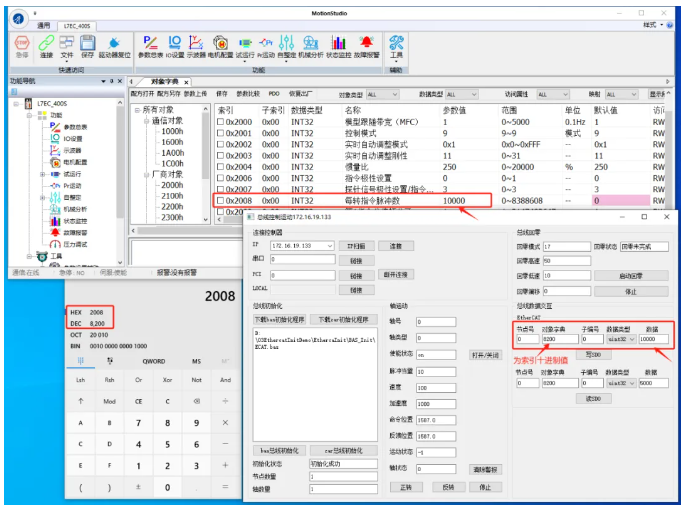Switch to the 通用 ribbon tab
The image size is (685, 510).
pyautogui.click(x=43, y=26)
